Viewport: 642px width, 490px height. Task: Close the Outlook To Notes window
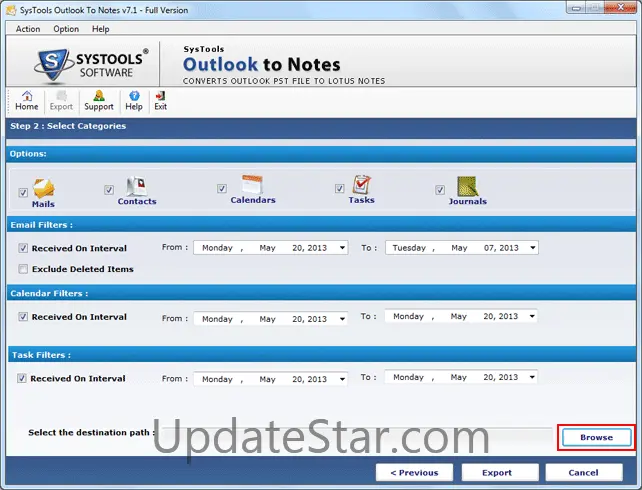621,8
